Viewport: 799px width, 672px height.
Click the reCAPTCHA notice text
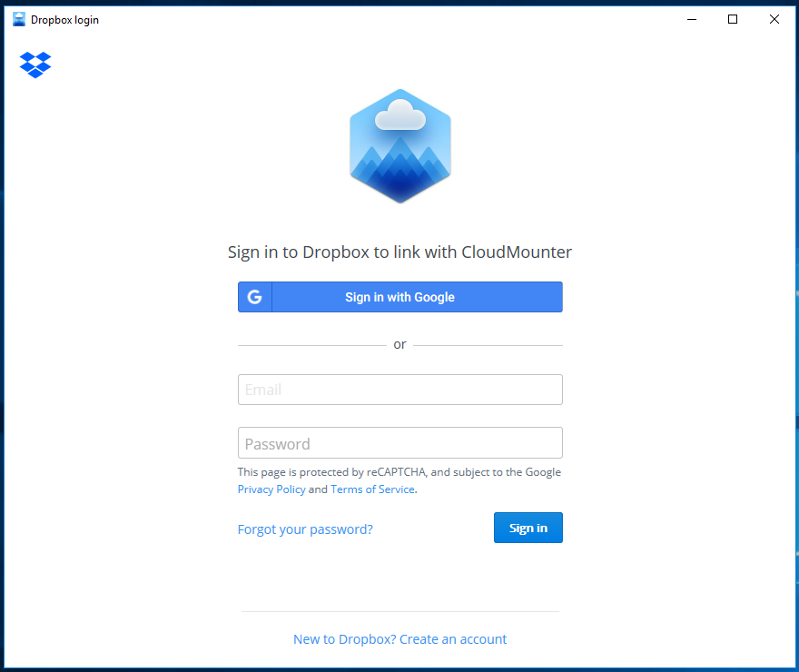(399, 480)
